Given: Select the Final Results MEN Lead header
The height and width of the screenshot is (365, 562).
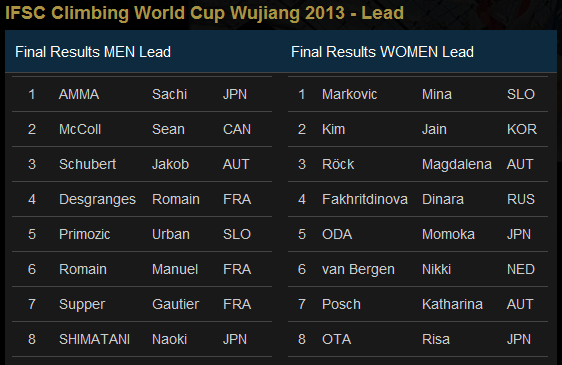Looking at the screenshot, I should tap(93, 52).
